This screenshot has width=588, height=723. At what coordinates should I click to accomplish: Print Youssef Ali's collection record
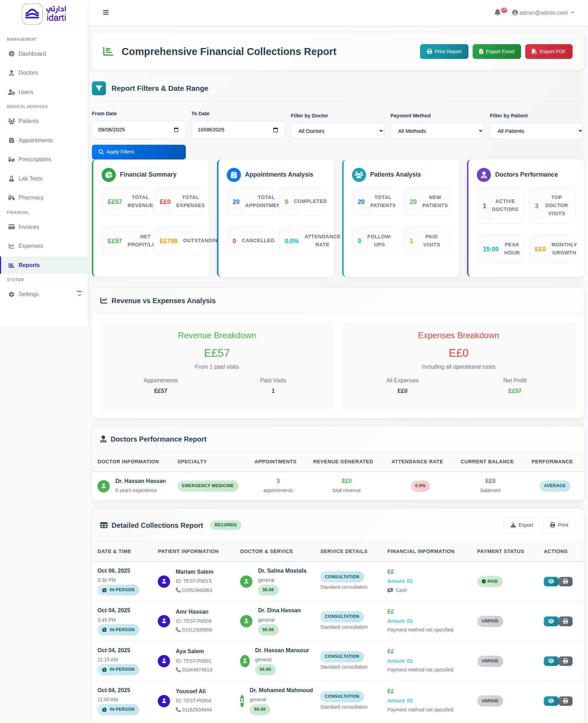pos(565,701)
